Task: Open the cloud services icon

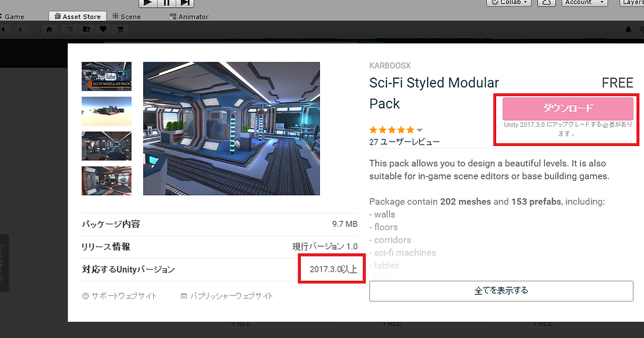Action: pyautogui.click(x=546, y=3)
